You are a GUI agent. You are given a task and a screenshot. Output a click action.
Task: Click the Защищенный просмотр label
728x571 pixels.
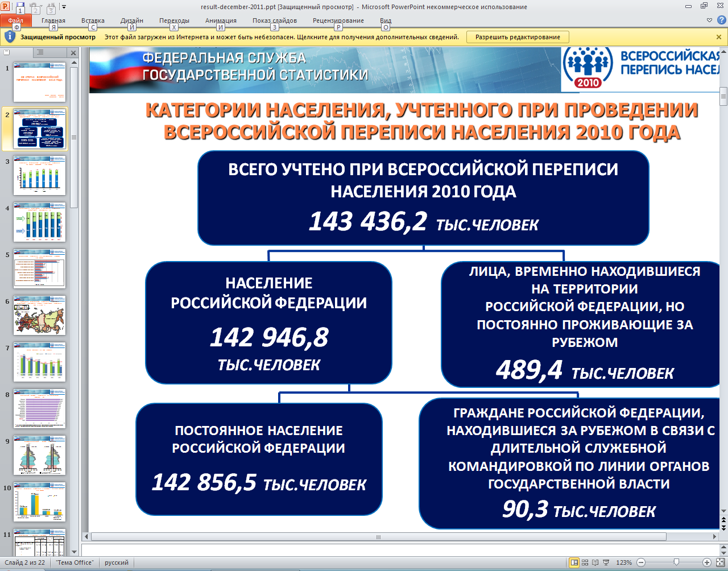tap(58, 37)
